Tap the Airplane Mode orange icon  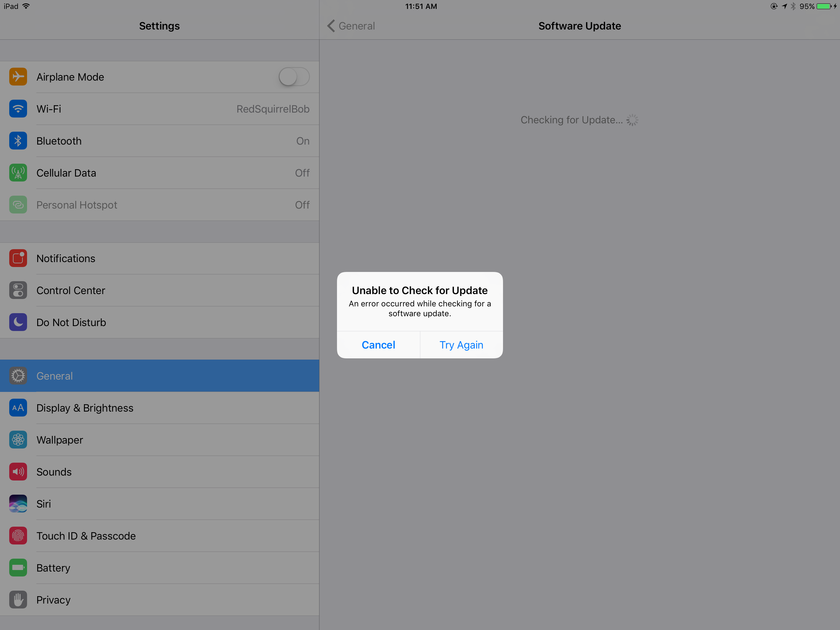[x=18, y=77]
